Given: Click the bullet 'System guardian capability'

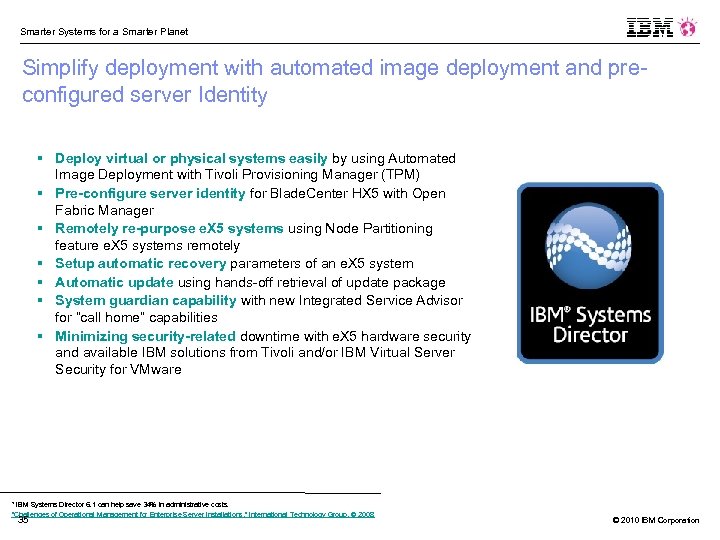Looking at the screenshot, I should tap(146, 300).
